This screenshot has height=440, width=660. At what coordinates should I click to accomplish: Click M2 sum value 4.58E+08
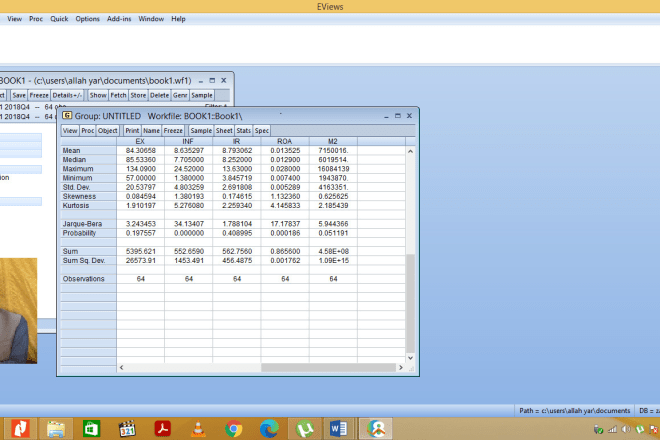[333, 251]
